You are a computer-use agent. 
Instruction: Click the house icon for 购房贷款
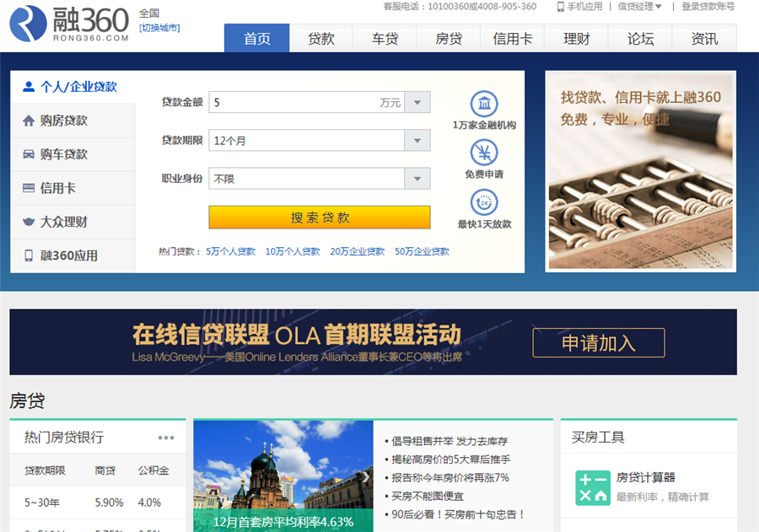tap(29, 121)
